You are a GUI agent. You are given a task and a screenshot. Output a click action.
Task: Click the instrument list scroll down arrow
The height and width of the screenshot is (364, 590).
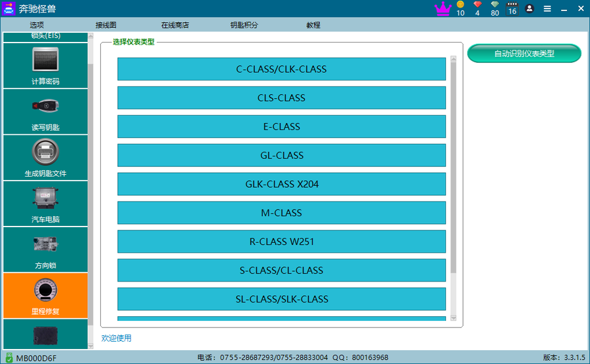pyautogui.click(x=453, y=318)
